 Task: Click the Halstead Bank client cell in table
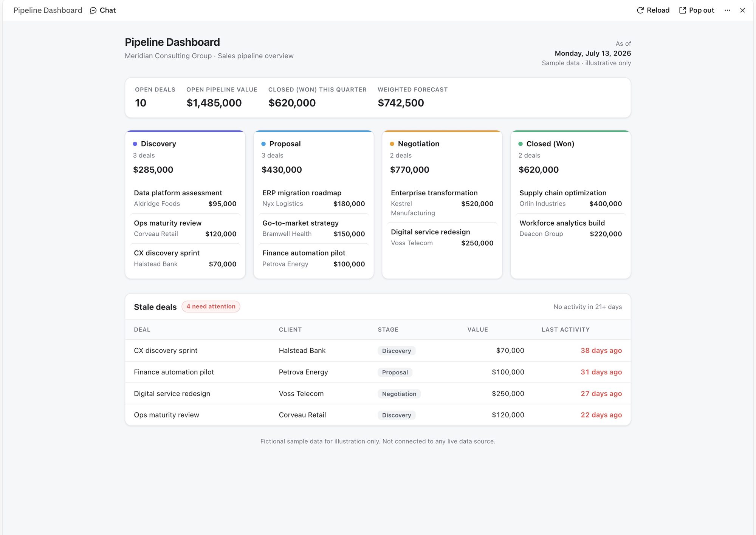coord(302,351)
